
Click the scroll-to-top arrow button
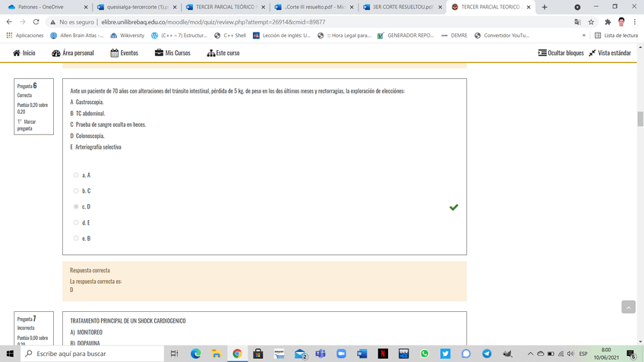628,307
